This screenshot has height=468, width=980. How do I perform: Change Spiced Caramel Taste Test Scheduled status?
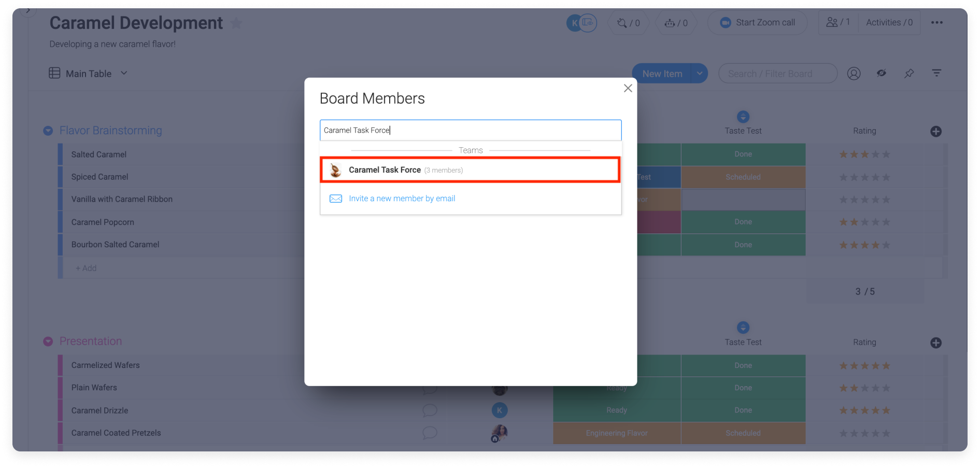(743, 177)
